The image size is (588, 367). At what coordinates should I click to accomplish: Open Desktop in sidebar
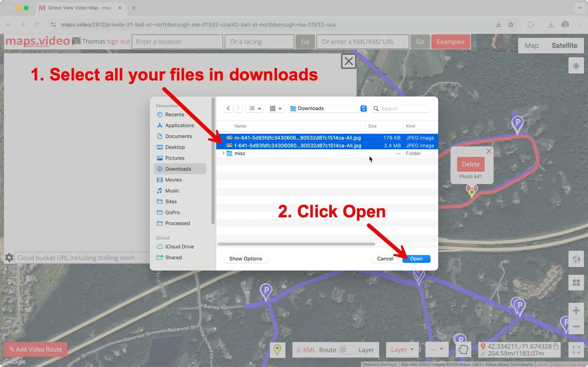(180, 147)
